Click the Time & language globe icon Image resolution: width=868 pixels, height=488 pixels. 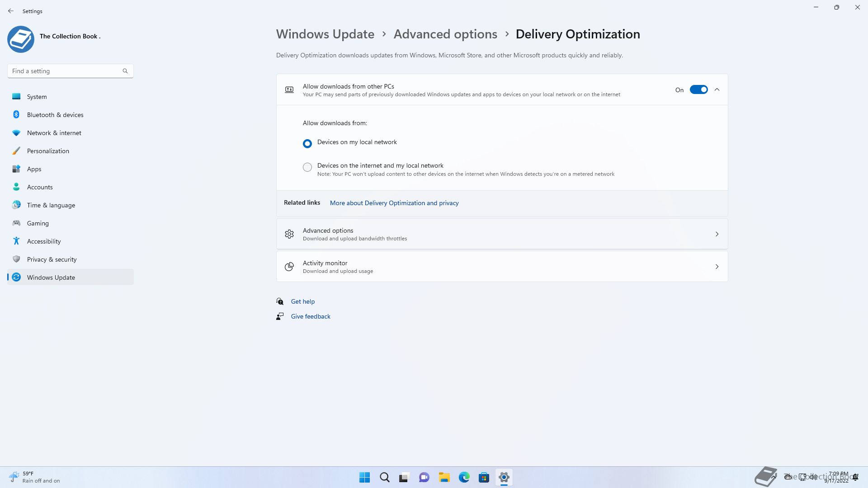coord(16,205)
